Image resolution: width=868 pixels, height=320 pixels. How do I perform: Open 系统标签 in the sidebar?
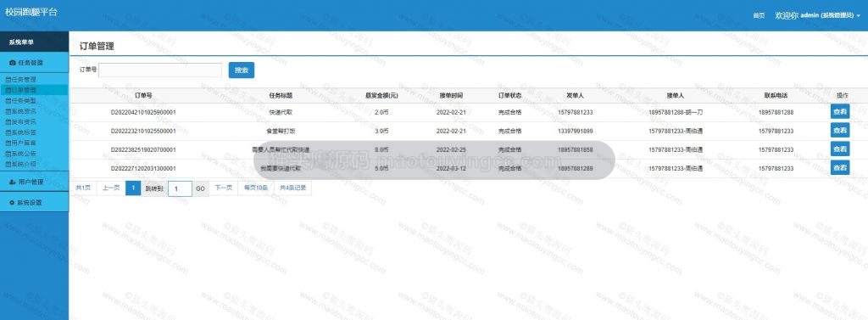click(20, 132)
